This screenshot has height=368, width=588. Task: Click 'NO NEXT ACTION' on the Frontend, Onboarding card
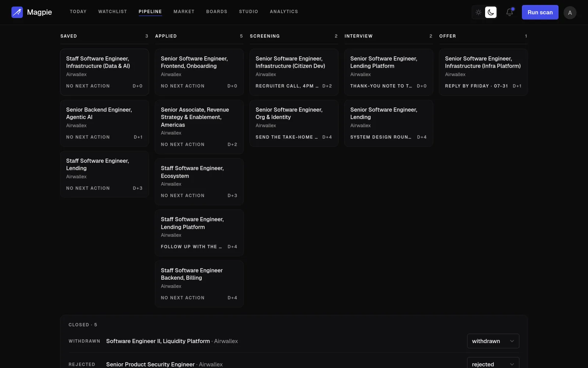pos(183,86)
